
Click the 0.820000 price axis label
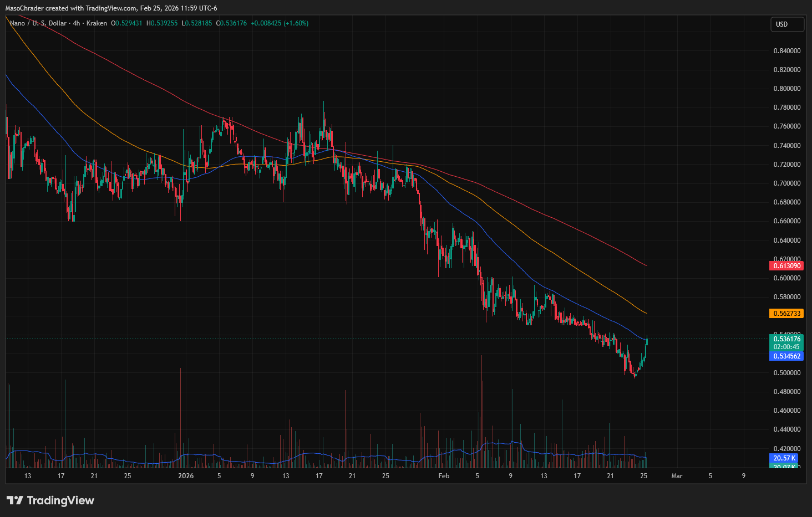(787, 70)
